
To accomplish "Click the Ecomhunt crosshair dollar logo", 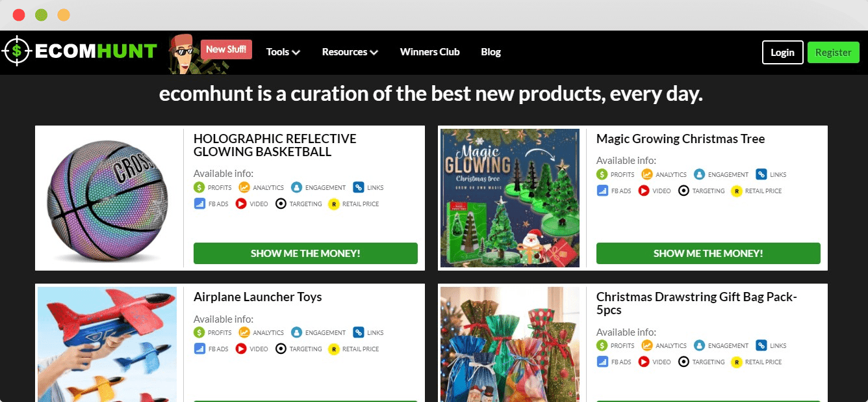I will (17, 51).
